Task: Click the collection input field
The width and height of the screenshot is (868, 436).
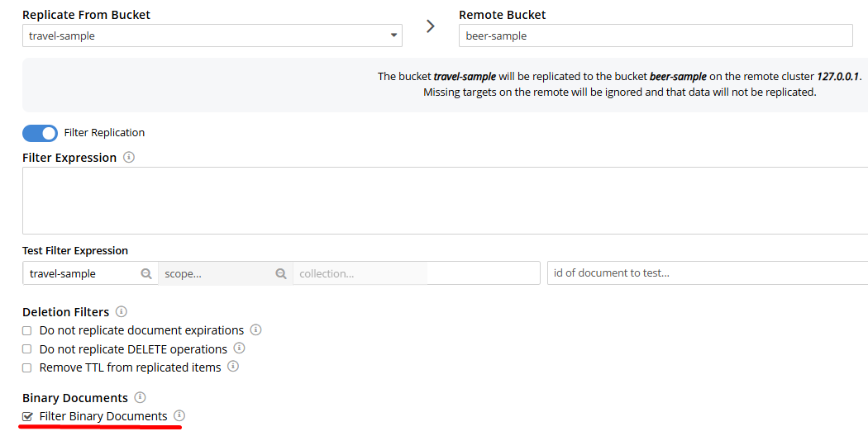Action: 360,273
